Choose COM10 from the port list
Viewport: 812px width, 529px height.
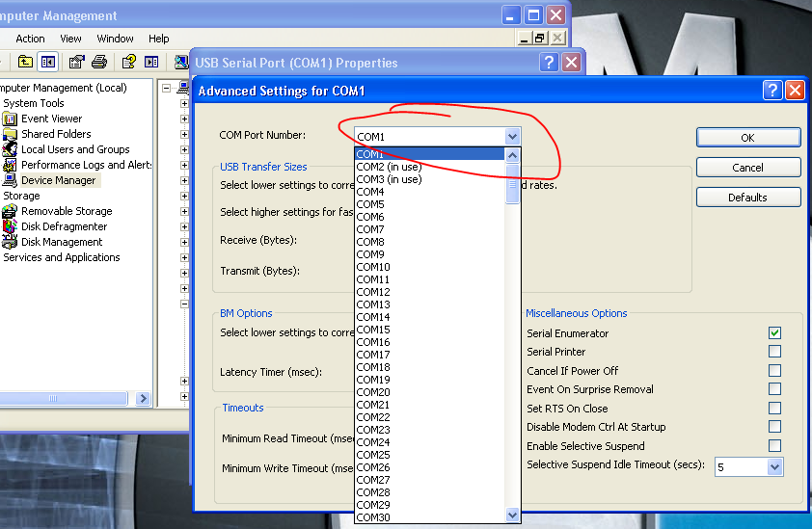(429, 267)
